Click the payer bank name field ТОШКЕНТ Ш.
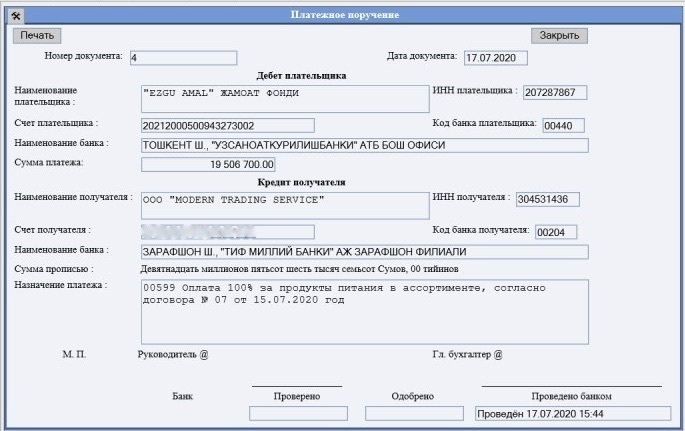The height and width of the screenshot is (431, 685). click(365, 145)
